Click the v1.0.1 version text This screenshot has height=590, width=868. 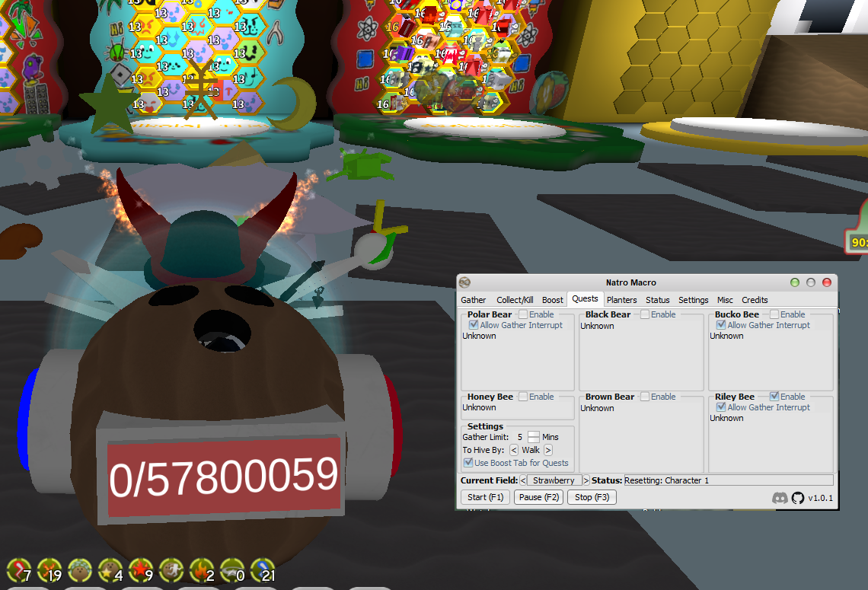coord(820,498)
